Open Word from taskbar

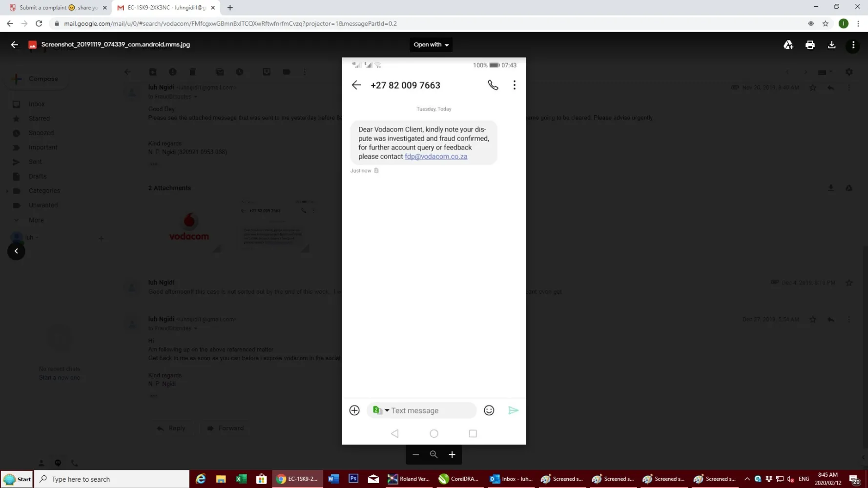coord(333,479)
